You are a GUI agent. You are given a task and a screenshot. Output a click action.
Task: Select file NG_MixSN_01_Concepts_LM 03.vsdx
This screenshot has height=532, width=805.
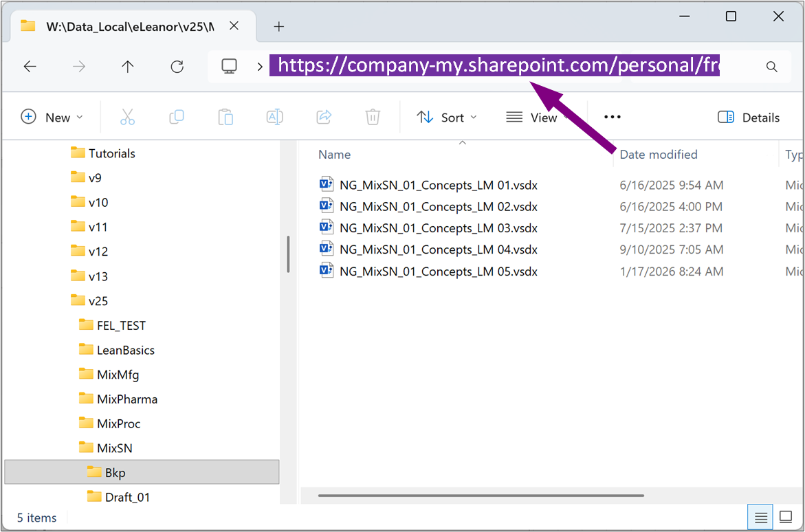pos(438,228)
